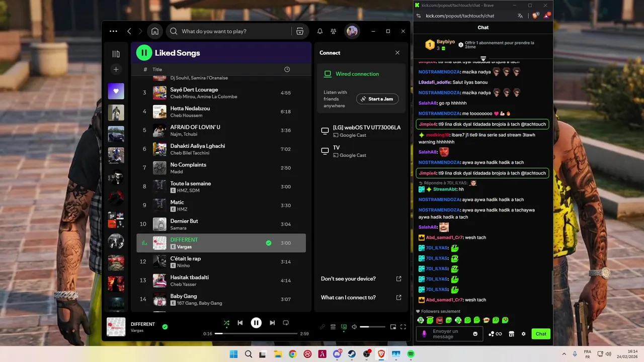Open Spotify's three-dots main menu

click(113, 31)
